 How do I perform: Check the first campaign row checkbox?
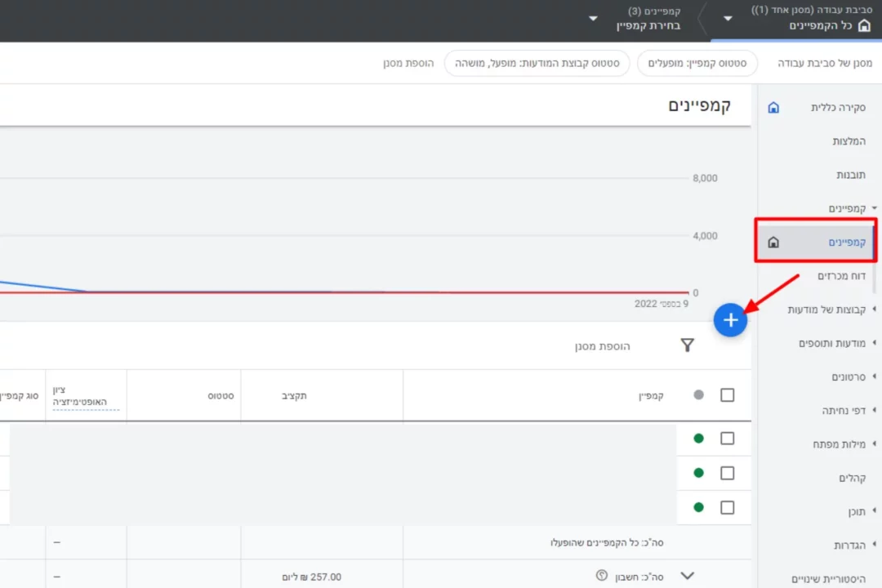point(727,439)
